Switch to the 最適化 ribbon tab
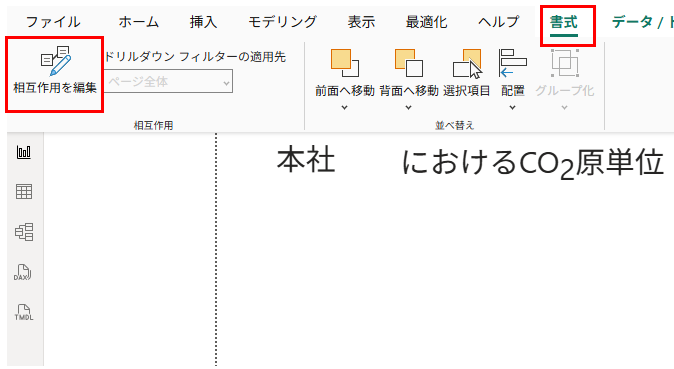This screenshot has width=674, height=369. [426, 22]
